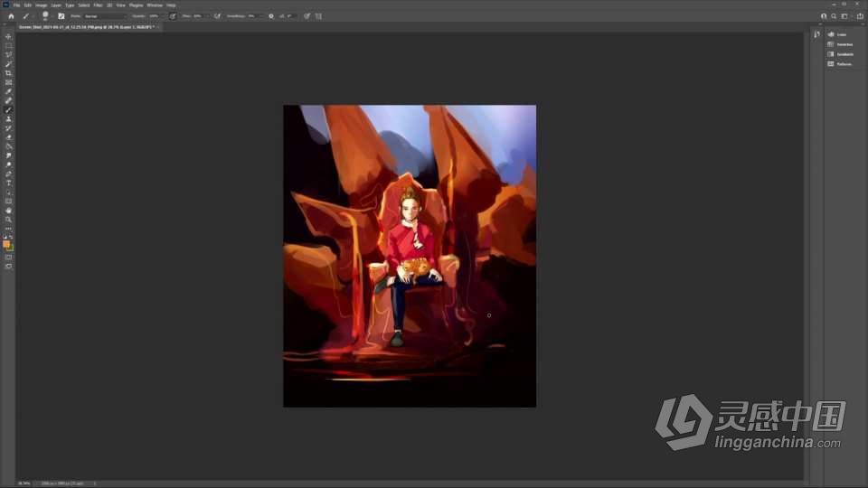The image size is (868, 488).
Task: Open the Patterns panel
Action: (839, 64)
